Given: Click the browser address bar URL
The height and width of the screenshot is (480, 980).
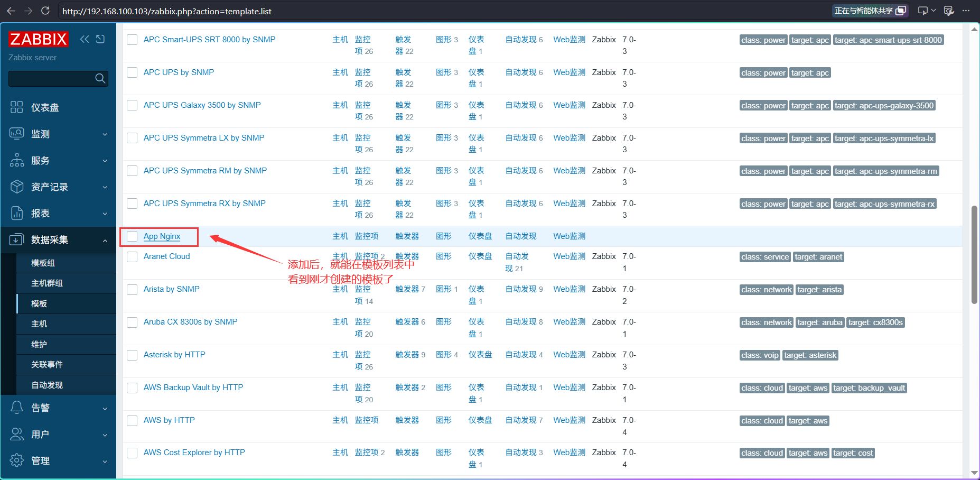Looking at the screenshot, I should click(x=167, y=11).
